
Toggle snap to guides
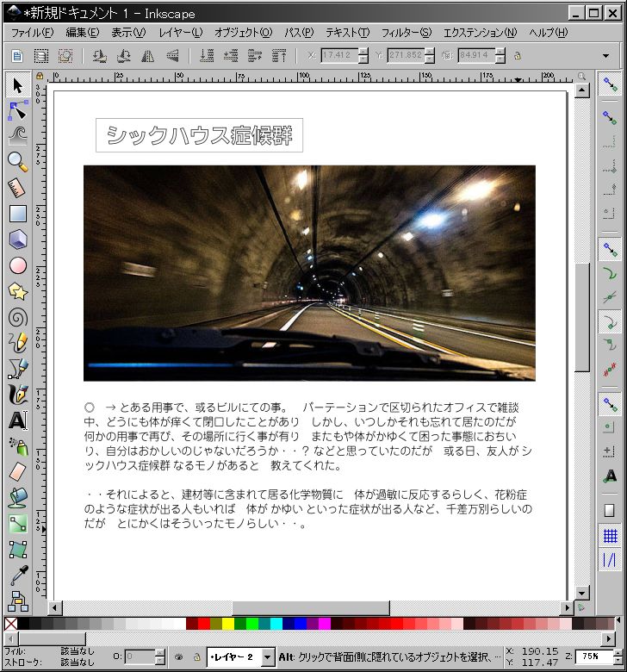coord(610,560)
